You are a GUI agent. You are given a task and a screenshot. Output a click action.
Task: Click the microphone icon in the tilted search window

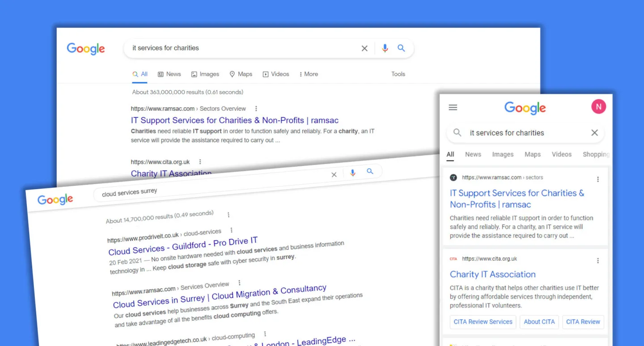pos(353,173)
